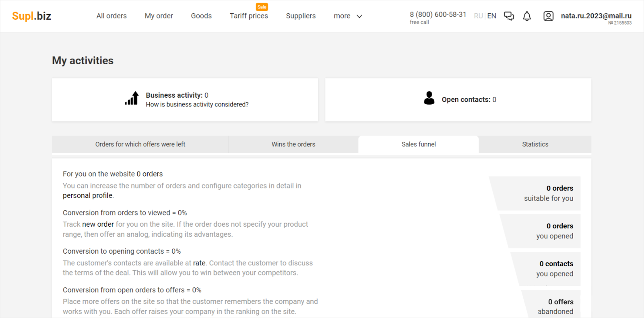Open account menu for nata.ru.2023@mail.ru
The image size is (644, 318).
click(x=596, y=16)
